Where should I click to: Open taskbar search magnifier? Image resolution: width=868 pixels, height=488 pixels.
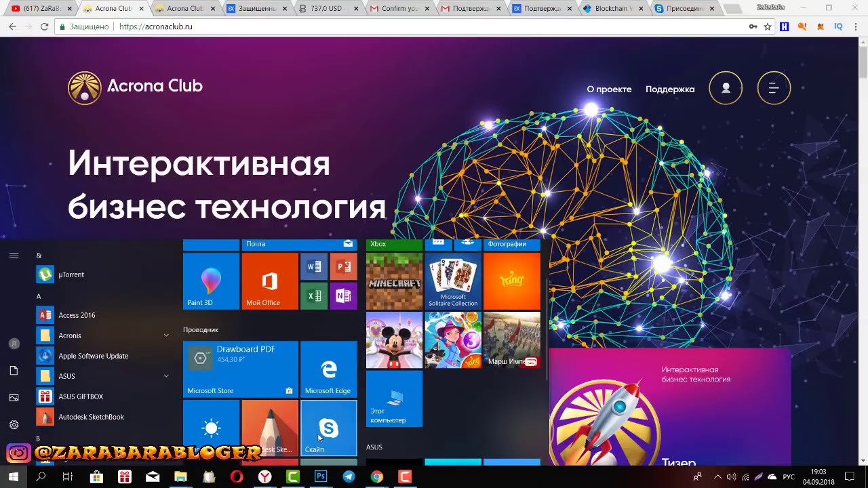(41, 476)
